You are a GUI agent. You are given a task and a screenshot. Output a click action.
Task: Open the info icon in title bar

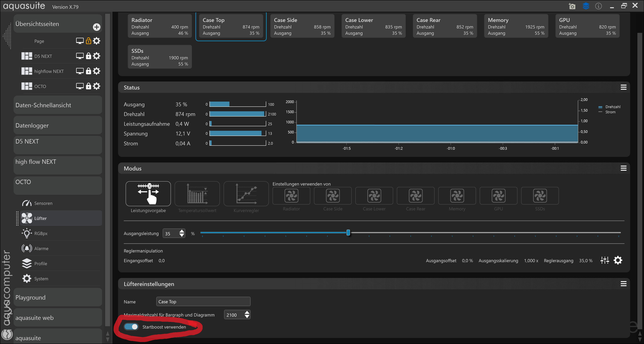[x=598, y=6]
